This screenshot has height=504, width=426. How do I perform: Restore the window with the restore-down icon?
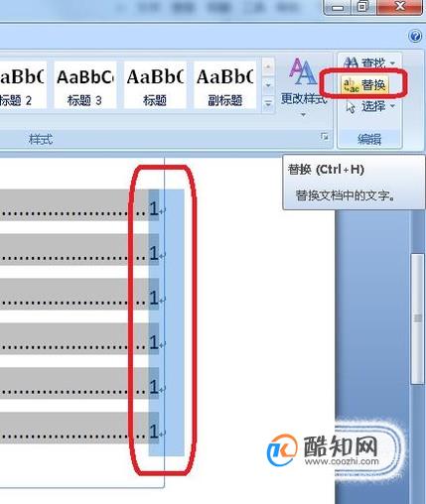pyautogui.click(x=362, y=6)
